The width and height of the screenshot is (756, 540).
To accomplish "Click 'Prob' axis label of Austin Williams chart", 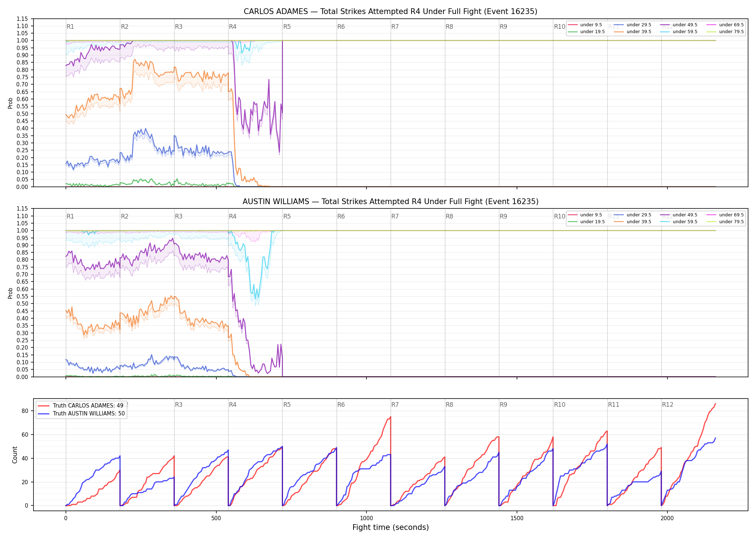I will (x=10, y=293).
